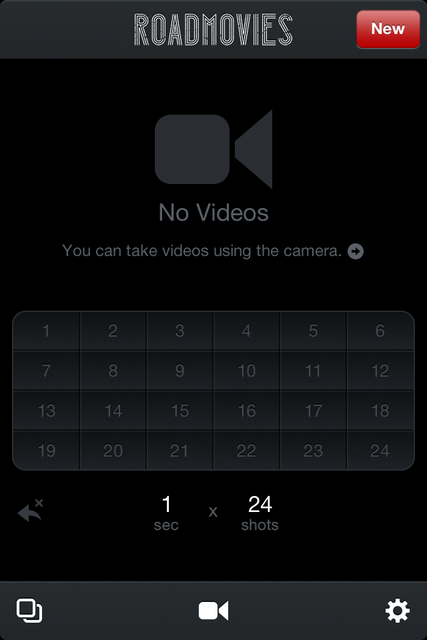Tap the arrow icon next to camera hint
This screenshot has width=427, height=640.
355,251
